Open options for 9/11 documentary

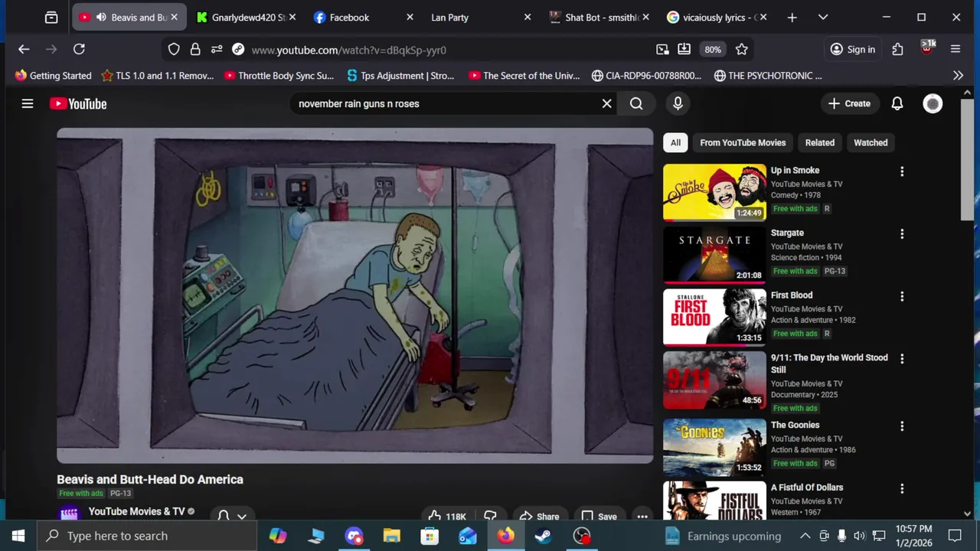pos(902,359)
